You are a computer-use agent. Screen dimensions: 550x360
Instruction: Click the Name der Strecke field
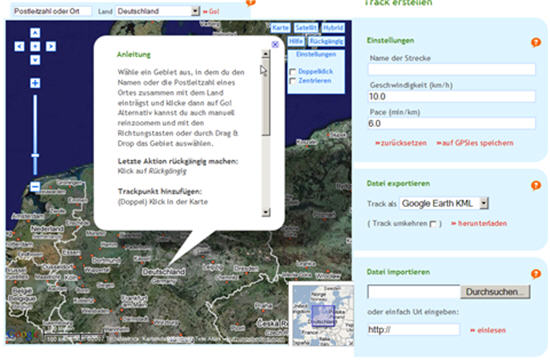tap(452, 69)
